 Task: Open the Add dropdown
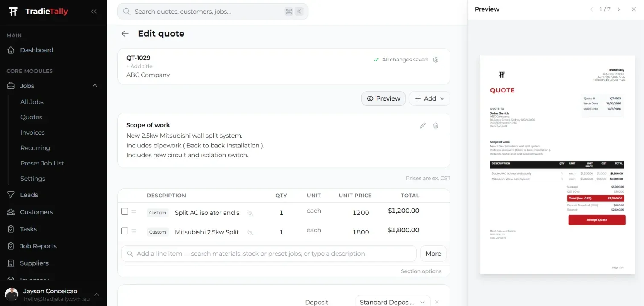tap(429, 98)
